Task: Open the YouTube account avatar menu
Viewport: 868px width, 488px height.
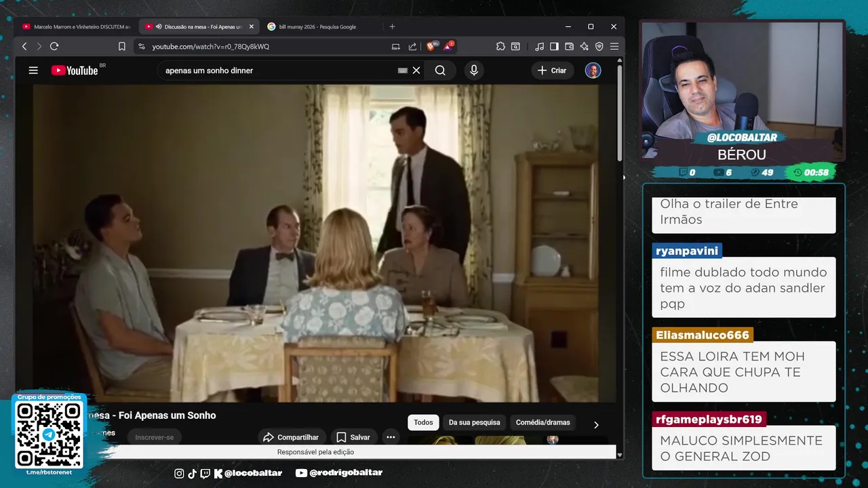Action: (x=593, y=70)
